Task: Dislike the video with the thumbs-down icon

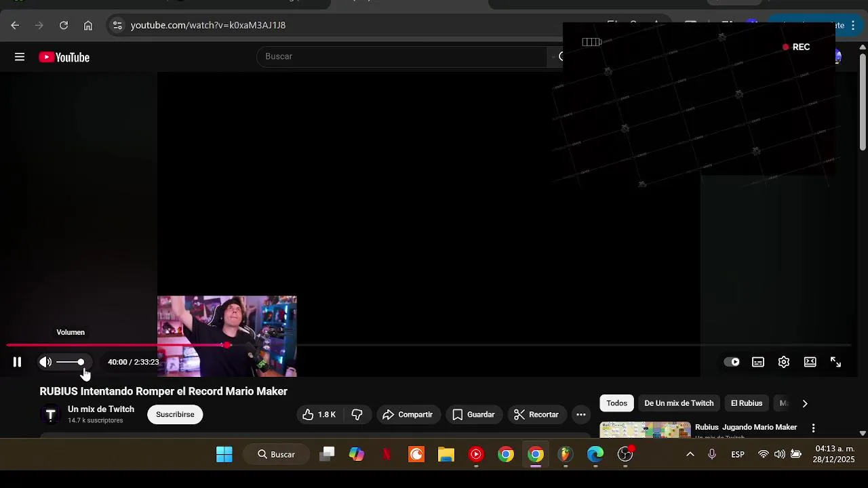Action: coord(357,414)
